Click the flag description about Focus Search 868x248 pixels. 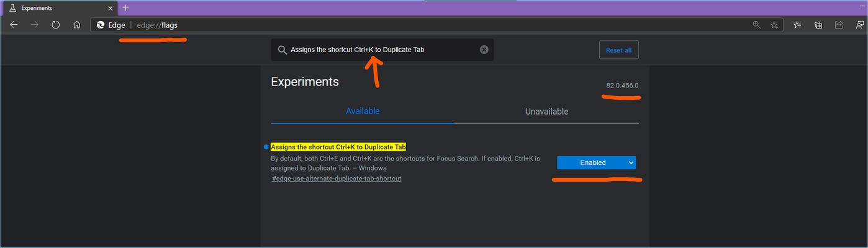[405, 163]
